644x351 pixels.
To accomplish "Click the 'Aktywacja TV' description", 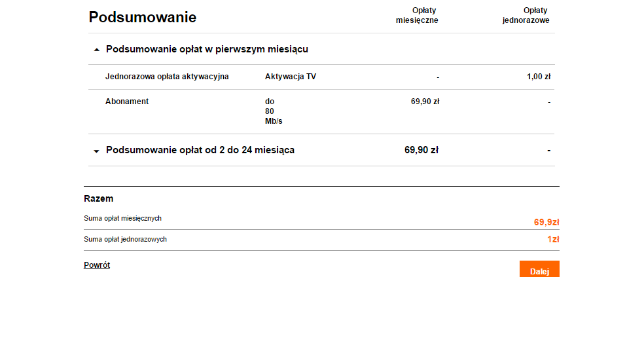I will point(291,77).
